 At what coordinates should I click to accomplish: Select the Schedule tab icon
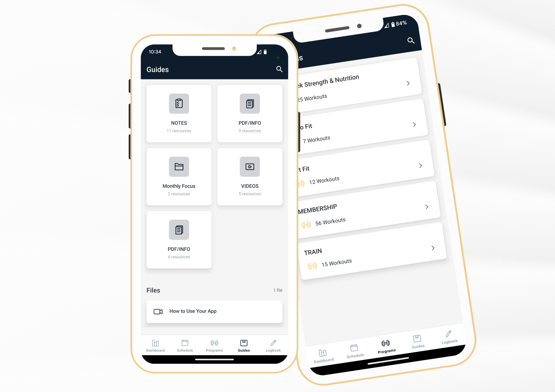point(185,344)
